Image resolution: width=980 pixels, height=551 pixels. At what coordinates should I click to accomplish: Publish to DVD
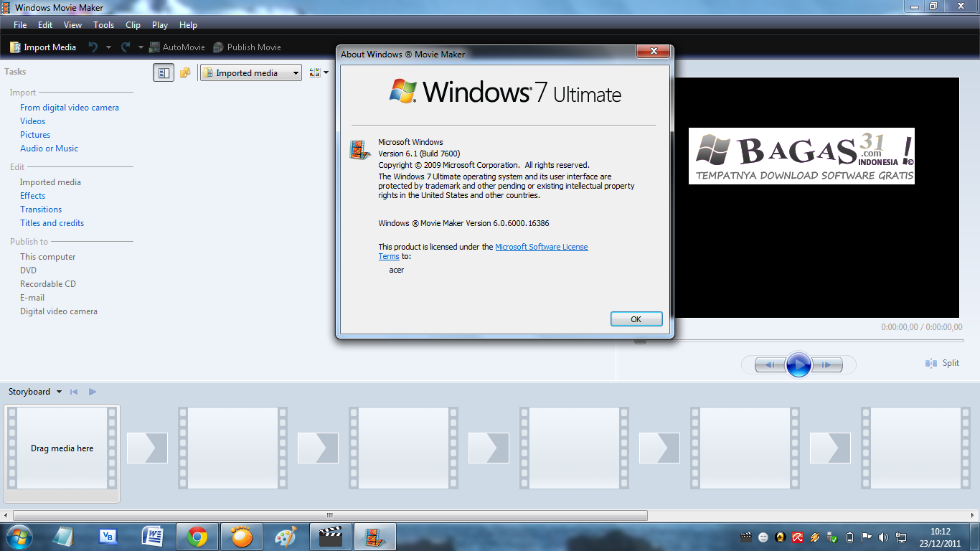28,270
